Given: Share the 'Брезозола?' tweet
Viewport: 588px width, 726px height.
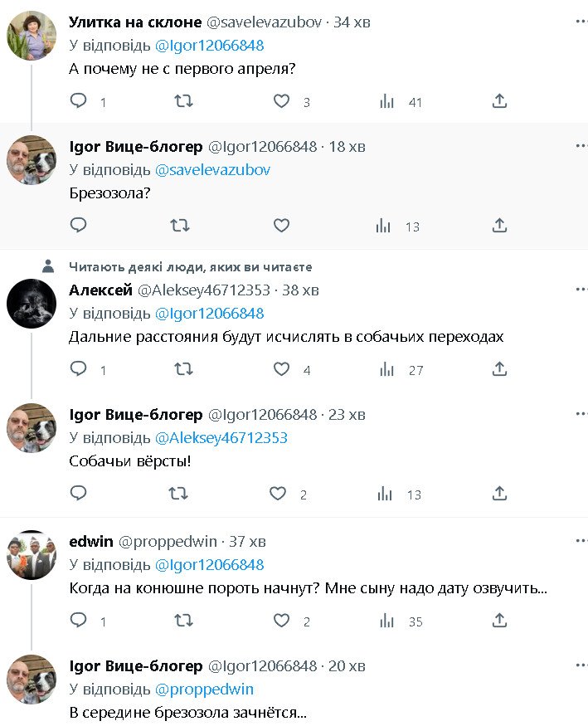Looking at the screenshot, I should pos(499,225).
